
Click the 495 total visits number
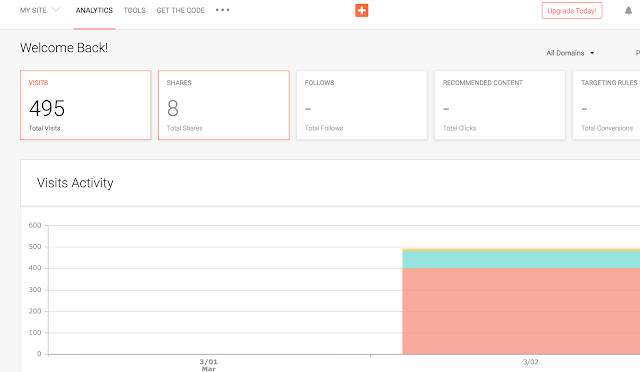coord(47,109)
